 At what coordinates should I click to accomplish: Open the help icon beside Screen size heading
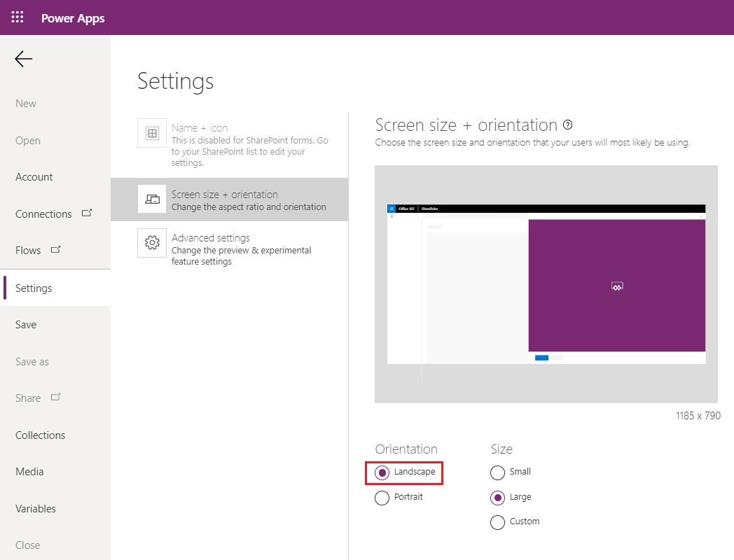(568, 125)
